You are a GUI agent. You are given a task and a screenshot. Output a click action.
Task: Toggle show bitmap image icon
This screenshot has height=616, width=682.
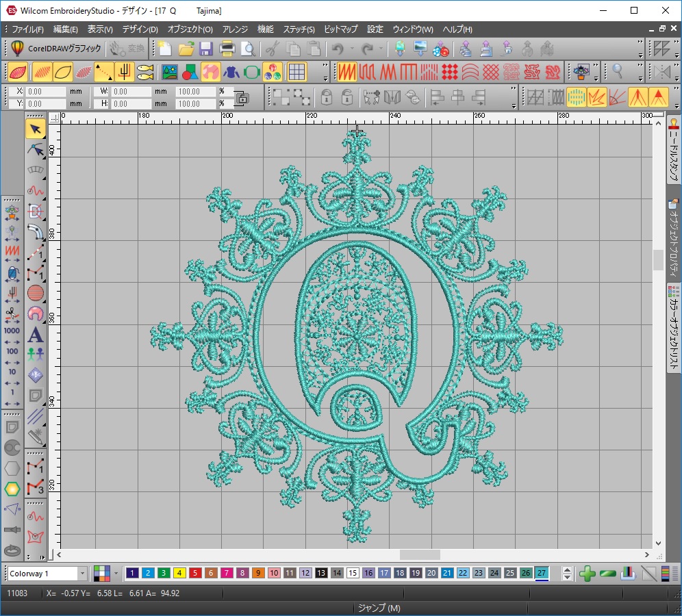(x=169, y=72)
